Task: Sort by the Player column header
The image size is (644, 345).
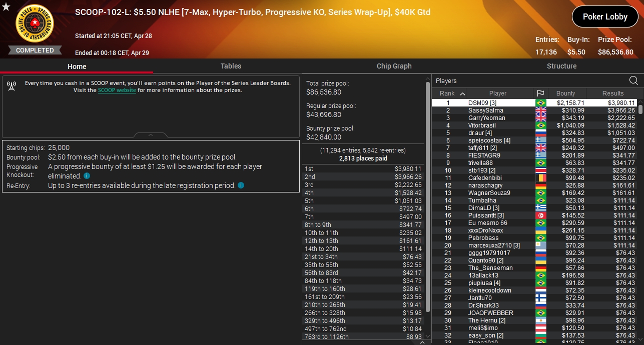Action: pos(498,93)
